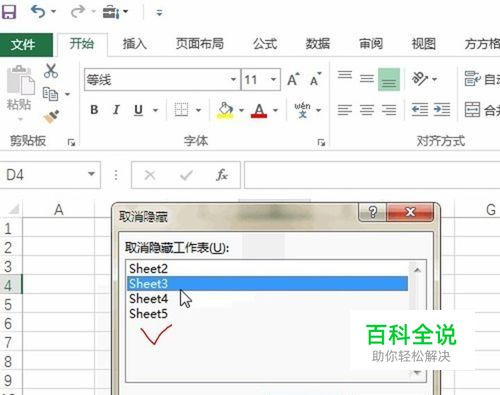Screen dimensions: 500x395
Task: Select row 4 header
Action: [x=11, y=285]
